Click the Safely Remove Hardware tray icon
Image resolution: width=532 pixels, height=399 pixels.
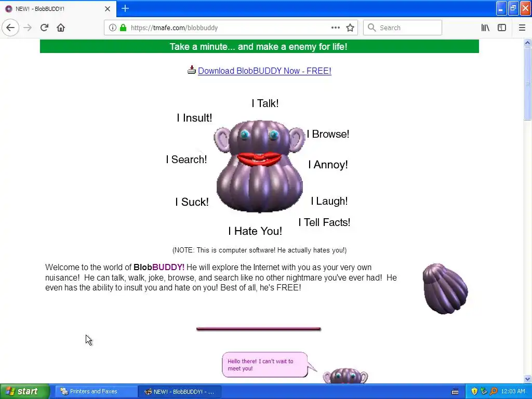pos(484,392)
